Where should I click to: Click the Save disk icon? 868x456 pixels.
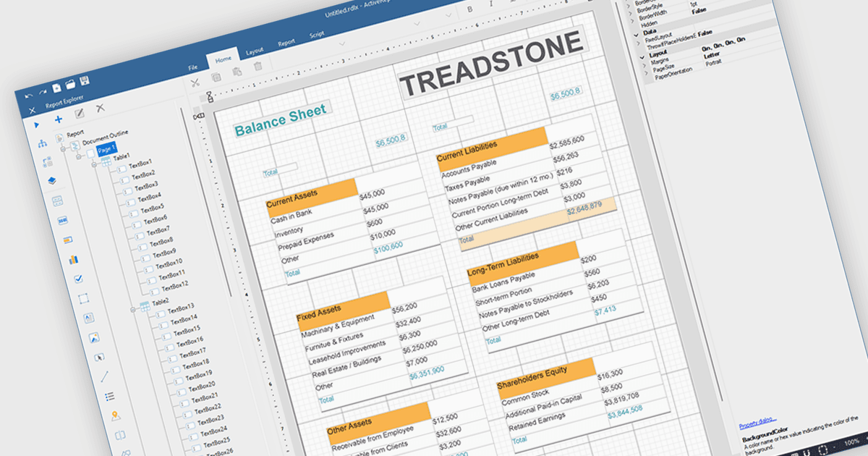[x=84, y=80]
